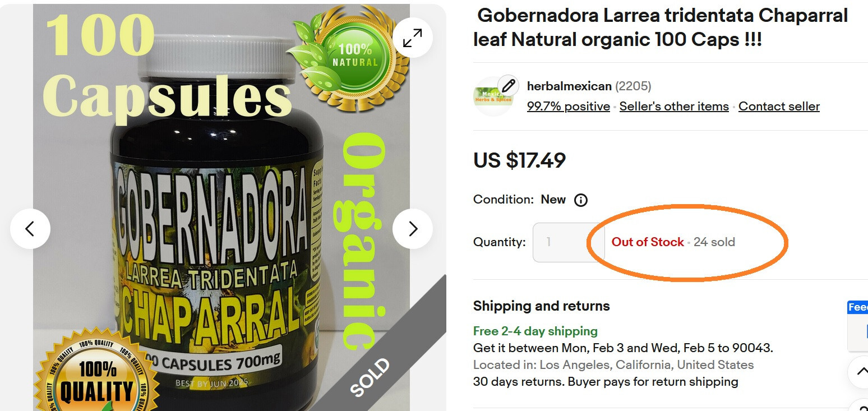Select the Contact seller link
This screenshot has width=868, height=411.
pos(779,107)
